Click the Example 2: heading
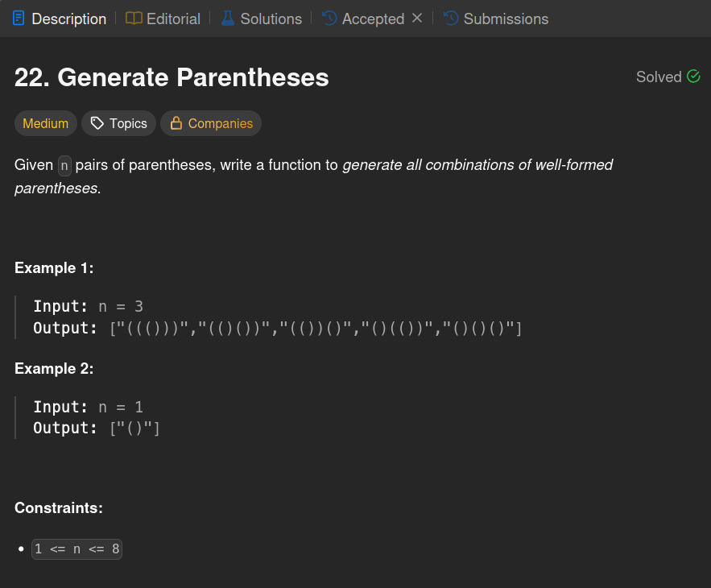 [54, 368]
